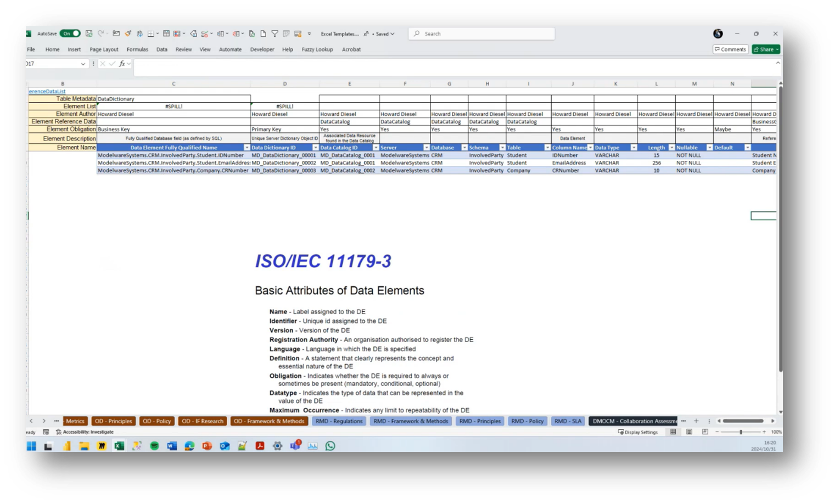
Task: Click the Filter funnel icon in the toolbar
Action: point(274,33)
